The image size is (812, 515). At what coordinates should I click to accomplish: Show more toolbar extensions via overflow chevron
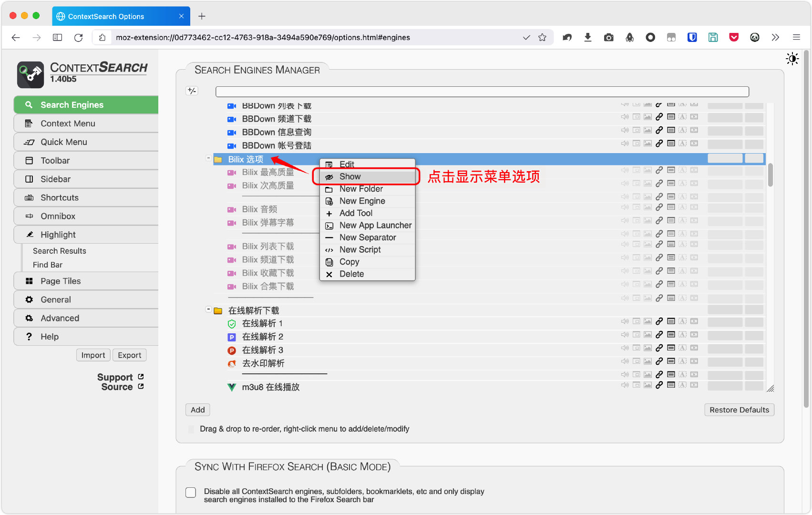click(775, 38)
